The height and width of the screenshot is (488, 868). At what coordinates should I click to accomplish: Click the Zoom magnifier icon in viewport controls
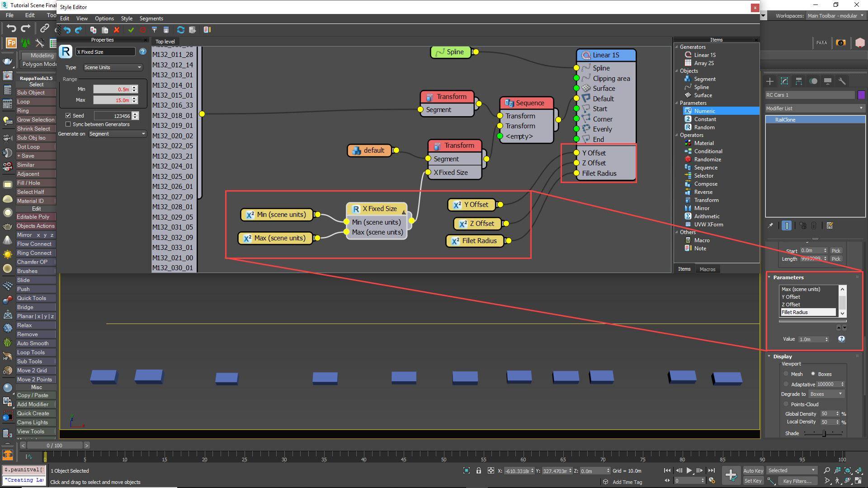826,470
